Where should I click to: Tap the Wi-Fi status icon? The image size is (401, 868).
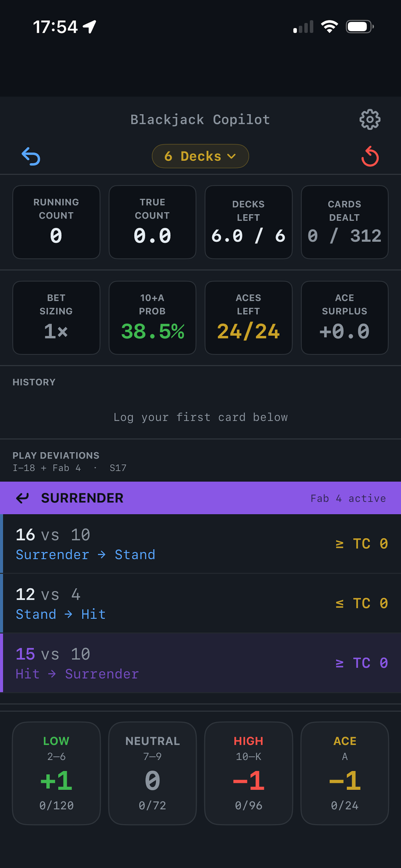pos(329,27)
